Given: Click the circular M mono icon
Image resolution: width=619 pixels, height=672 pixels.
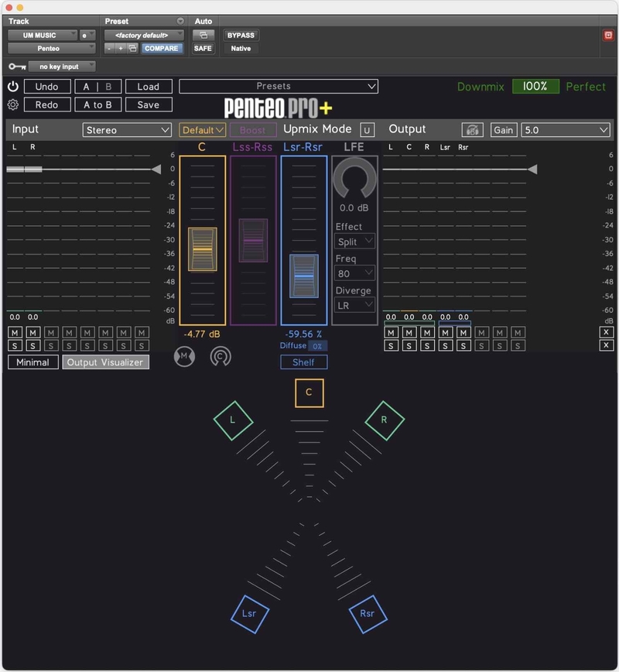Looking at the screenshot, I should [x=184, y=356].
